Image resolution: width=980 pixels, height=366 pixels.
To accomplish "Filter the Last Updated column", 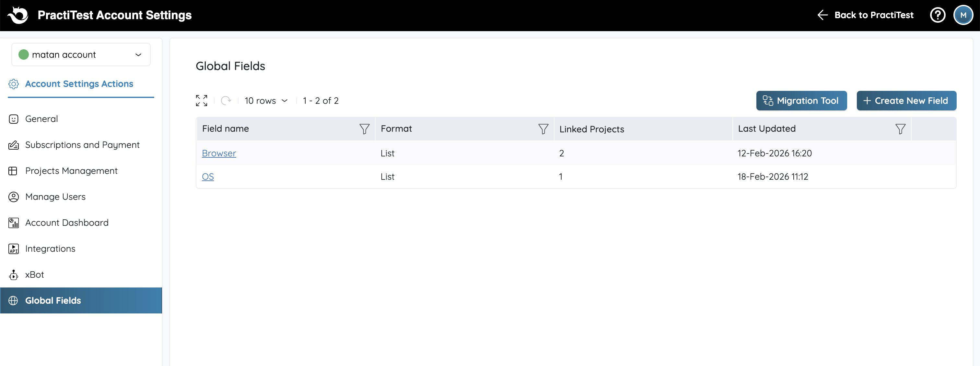I will (x=900, y=129).
